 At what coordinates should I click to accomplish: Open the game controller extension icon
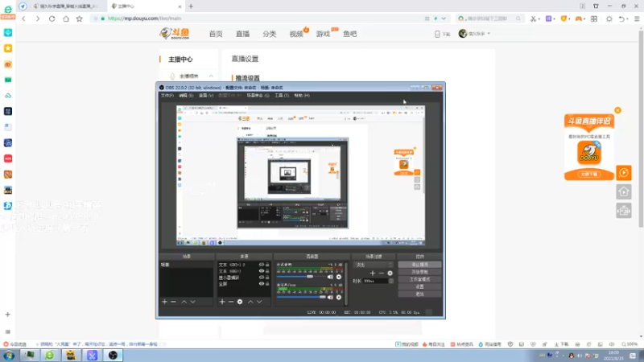point(579,19)
